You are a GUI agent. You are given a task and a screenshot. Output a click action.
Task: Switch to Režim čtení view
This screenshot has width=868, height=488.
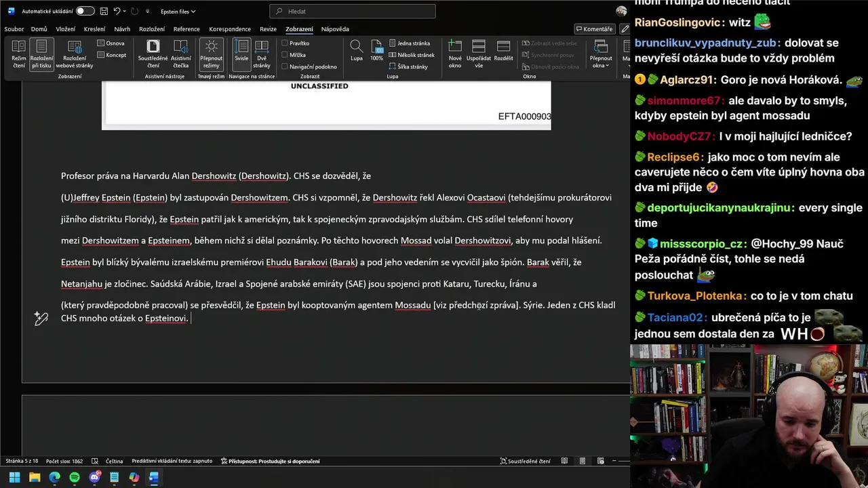tap(18, 54)
